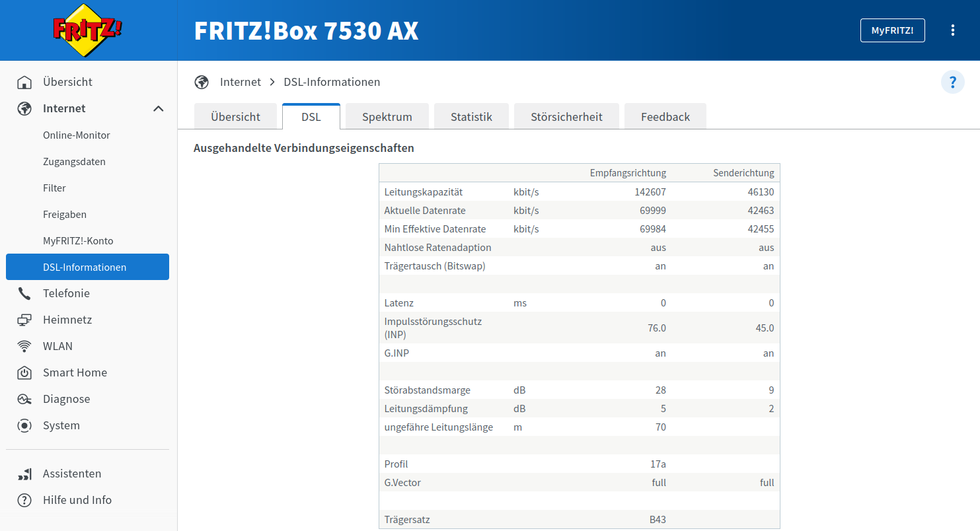Click the Min Effektive Datenrate send value 42455
The width and height of the screenshot is (980, 531).
pos(760,229)
